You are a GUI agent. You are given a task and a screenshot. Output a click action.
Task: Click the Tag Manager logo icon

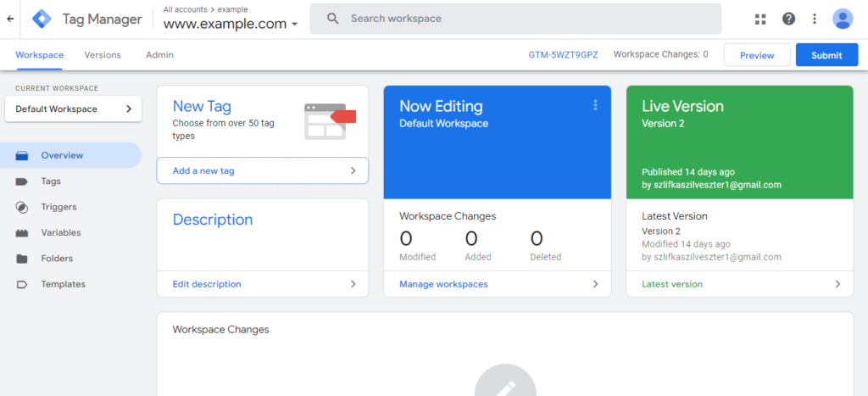42,19
